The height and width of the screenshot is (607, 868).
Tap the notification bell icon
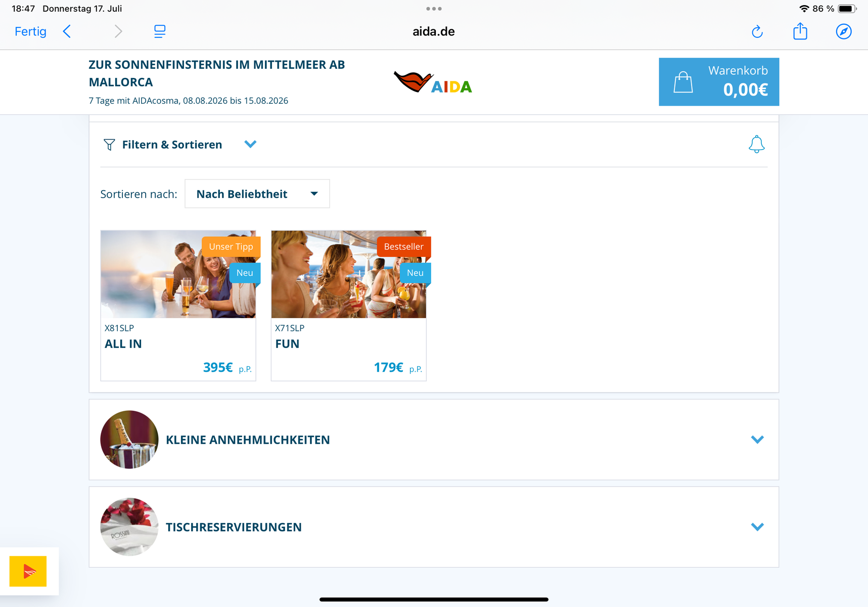click(x=756, y=145)
